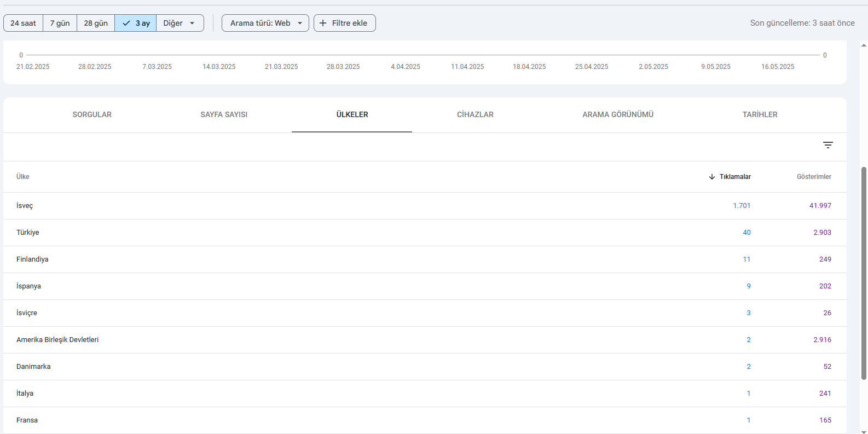
Task: Click the Tıklamalar sort arrow icon
Action: [x=712, y=177]
